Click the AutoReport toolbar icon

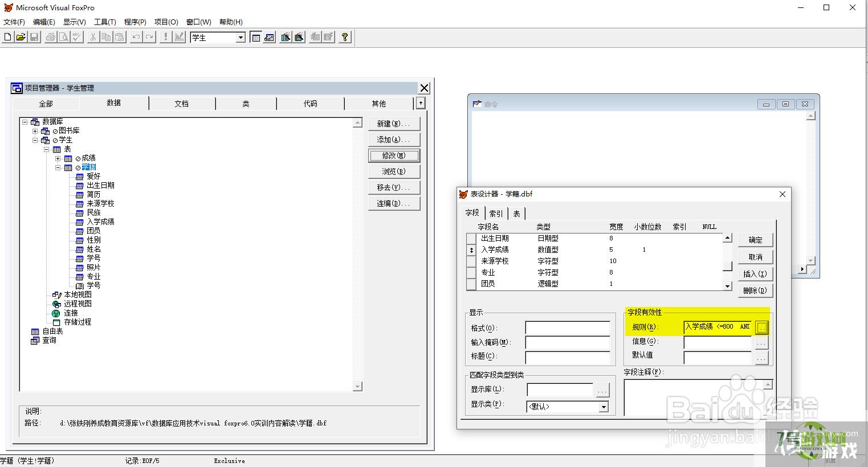[328, 37]
